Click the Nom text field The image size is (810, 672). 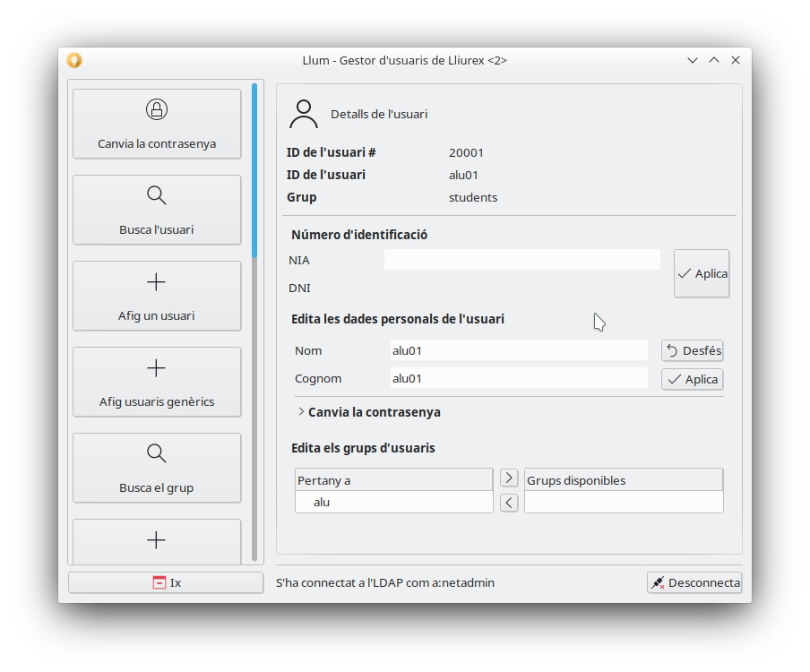518,350
